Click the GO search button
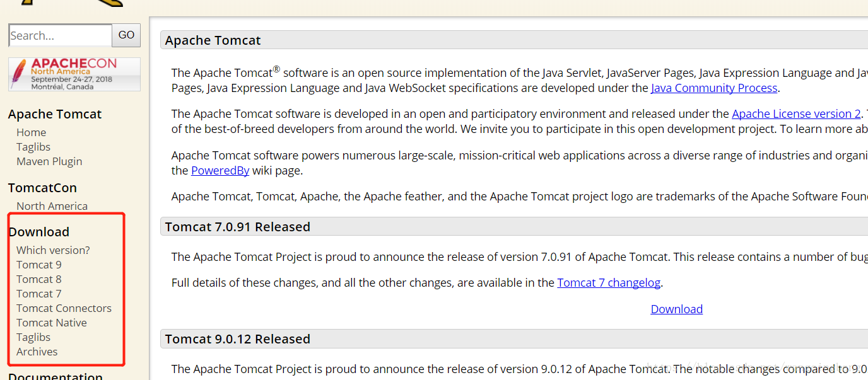Image resolution: width=868 pixels, height=380 pixels. click(126, 35)
